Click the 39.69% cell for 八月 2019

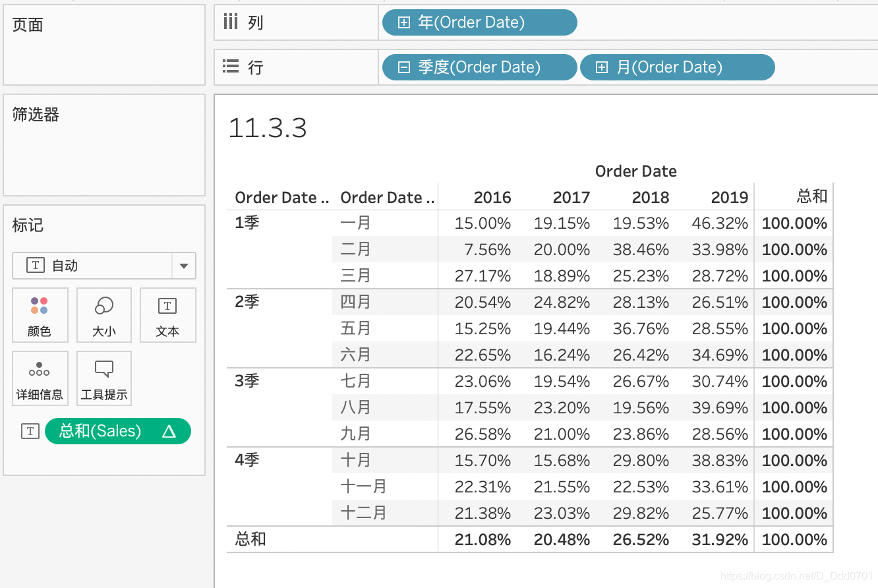click(720, 408)
